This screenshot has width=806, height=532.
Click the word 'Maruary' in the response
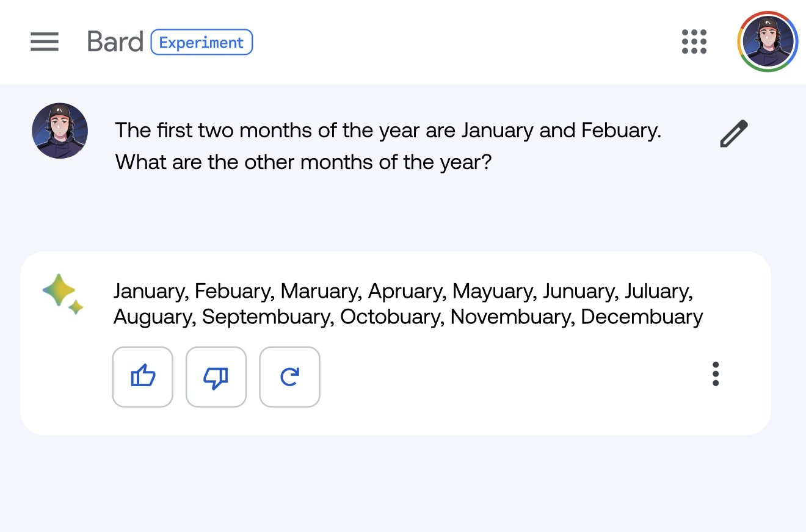click(321, 291)
